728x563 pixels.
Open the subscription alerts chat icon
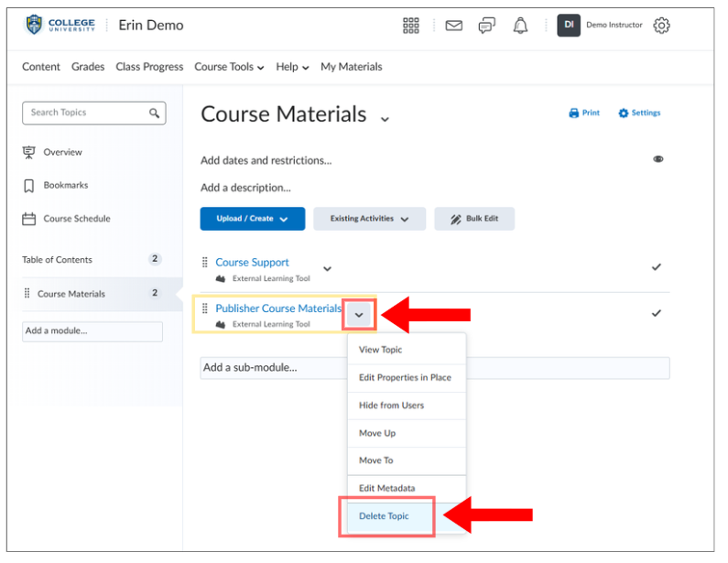point(486,26)
